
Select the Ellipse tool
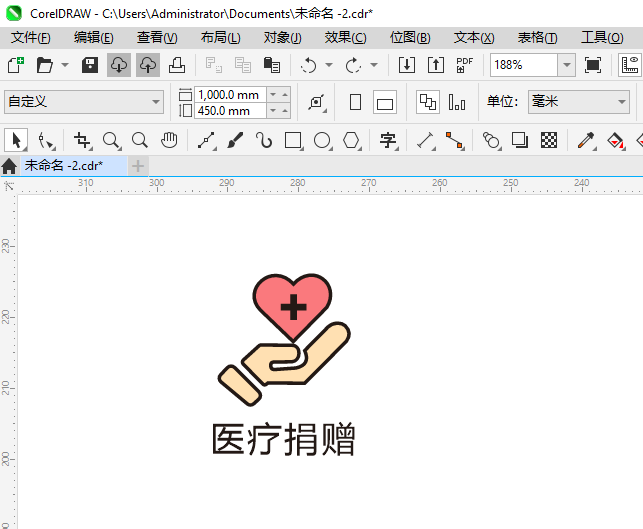322,141
